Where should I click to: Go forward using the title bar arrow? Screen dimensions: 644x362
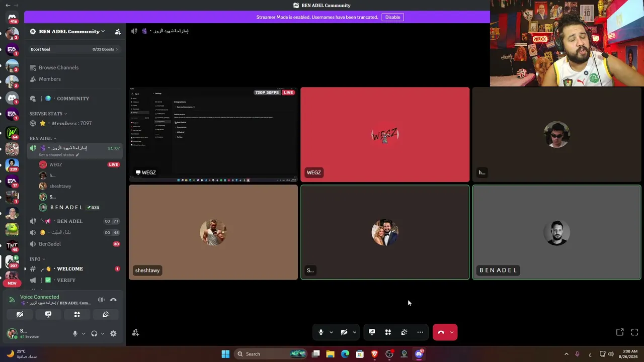click(x=16, y=5)
